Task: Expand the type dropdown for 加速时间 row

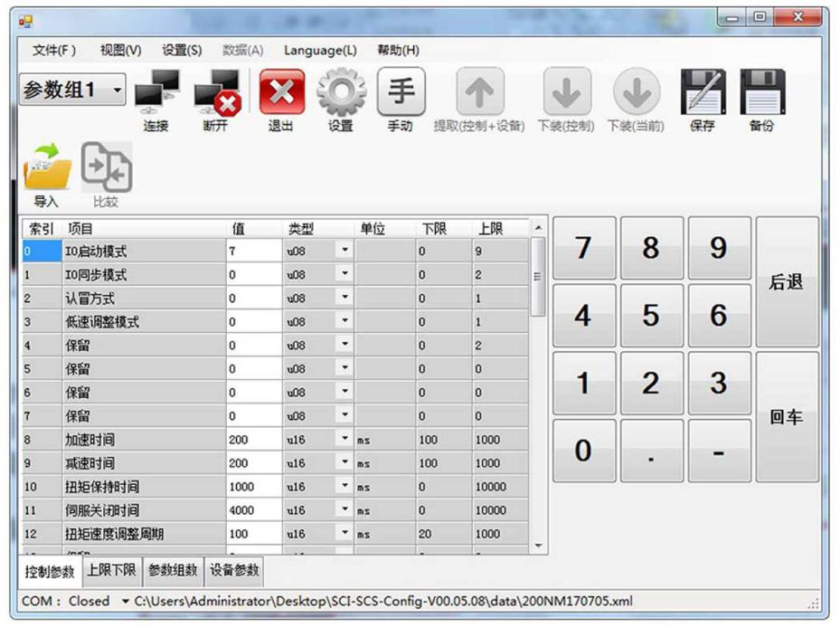Action: [344, 439]
